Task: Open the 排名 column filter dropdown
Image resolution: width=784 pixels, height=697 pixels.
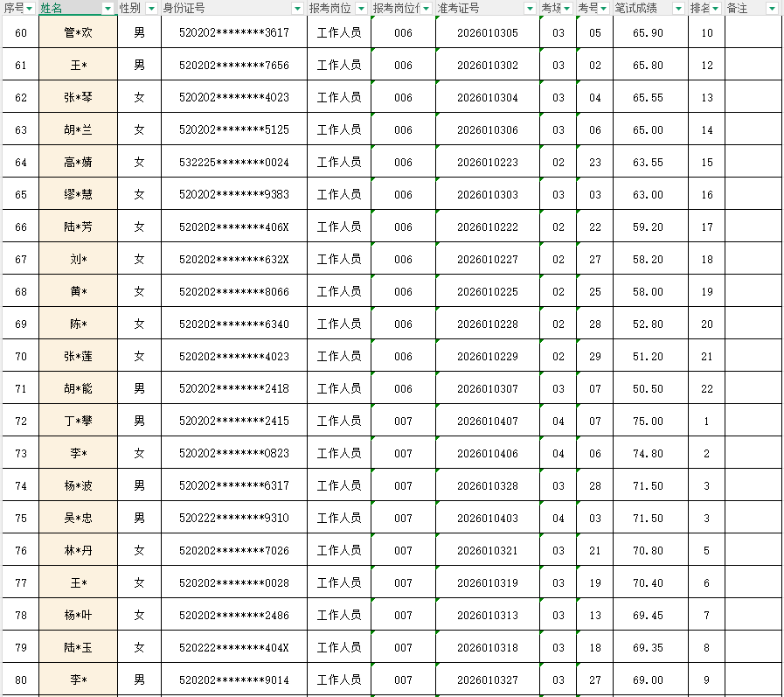Action: pos(713,8)
